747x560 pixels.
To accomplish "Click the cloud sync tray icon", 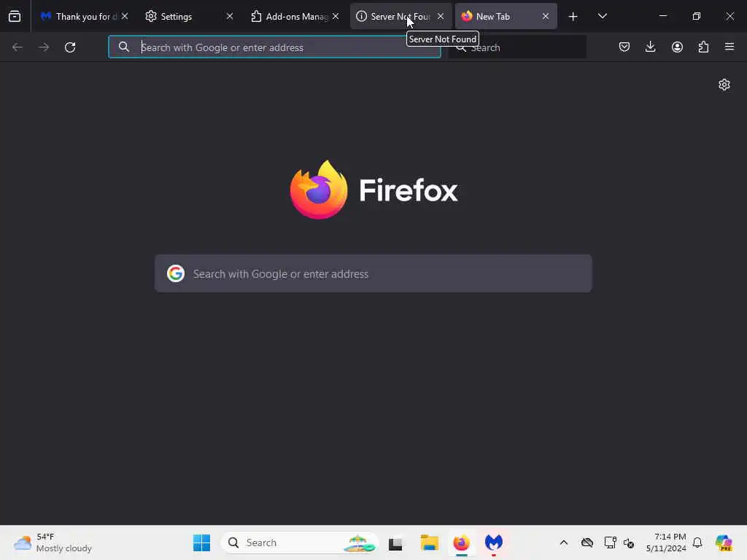I will pos(587,542).
